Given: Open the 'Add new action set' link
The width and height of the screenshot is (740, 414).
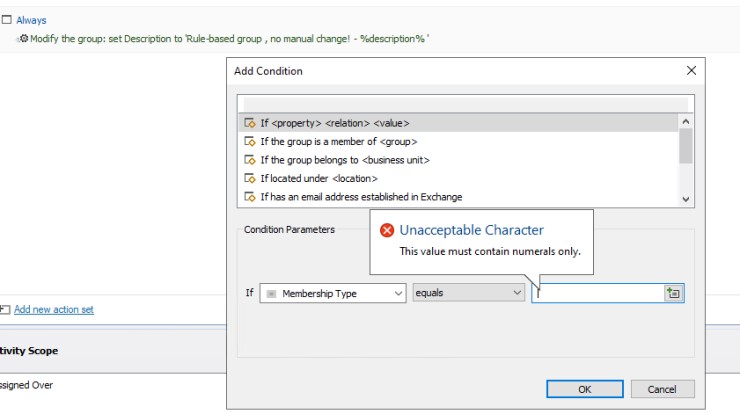Looking at the screenshot, I should point(54,309).
